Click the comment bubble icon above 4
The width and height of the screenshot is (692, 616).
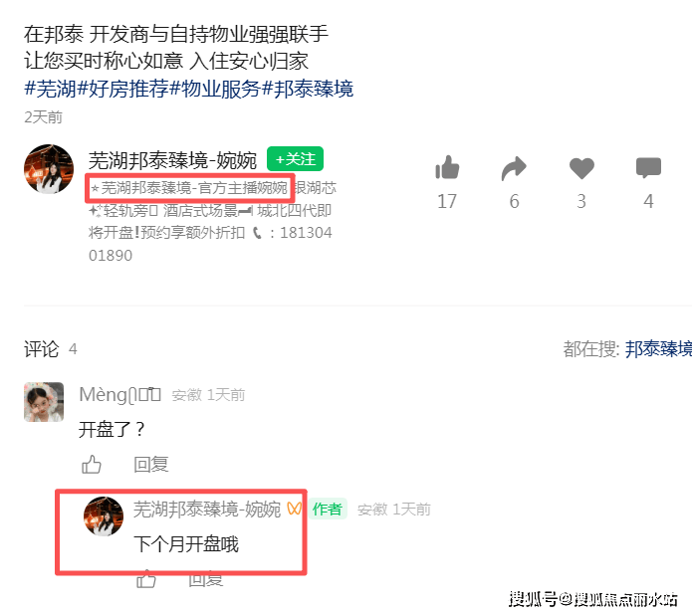[648, 167]
